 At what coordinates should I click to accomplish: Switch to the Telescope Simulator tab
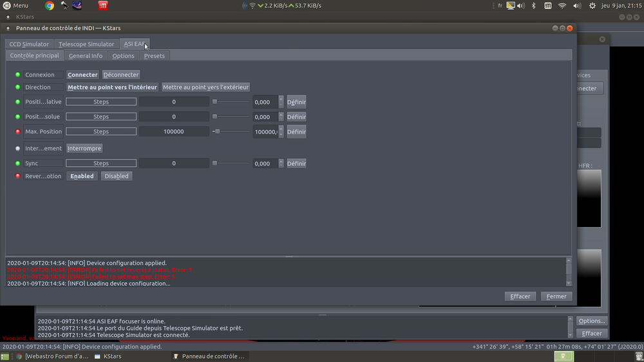click(86, 44)
